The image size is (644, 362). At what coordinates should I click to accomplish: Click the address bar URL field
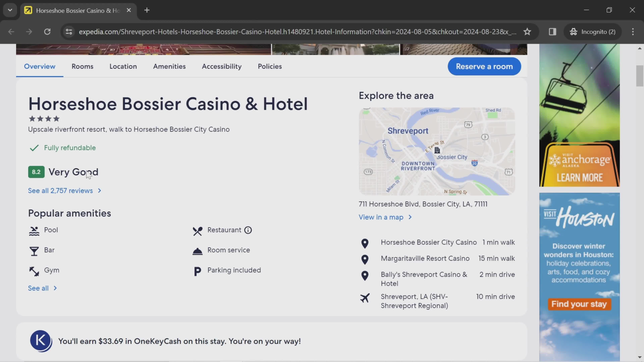pyautogui.click(x=298, y=32)
